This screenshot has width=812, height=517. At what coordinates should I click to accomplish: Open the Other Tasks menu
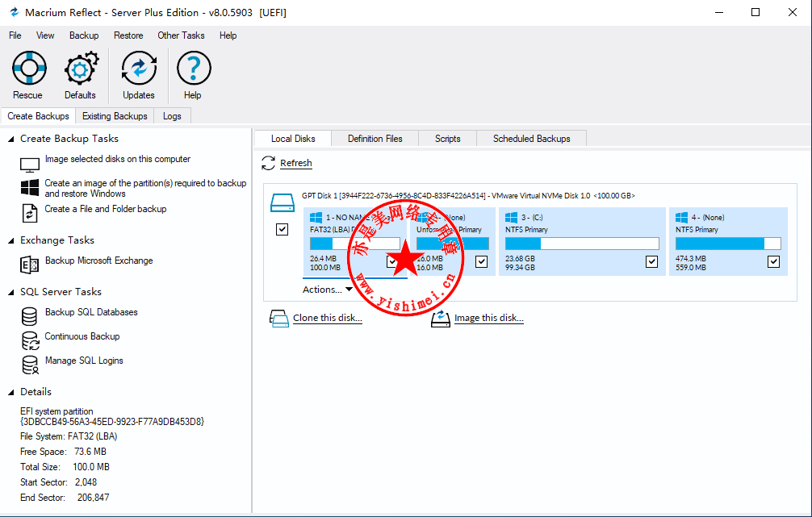click(x=181, y=35)
